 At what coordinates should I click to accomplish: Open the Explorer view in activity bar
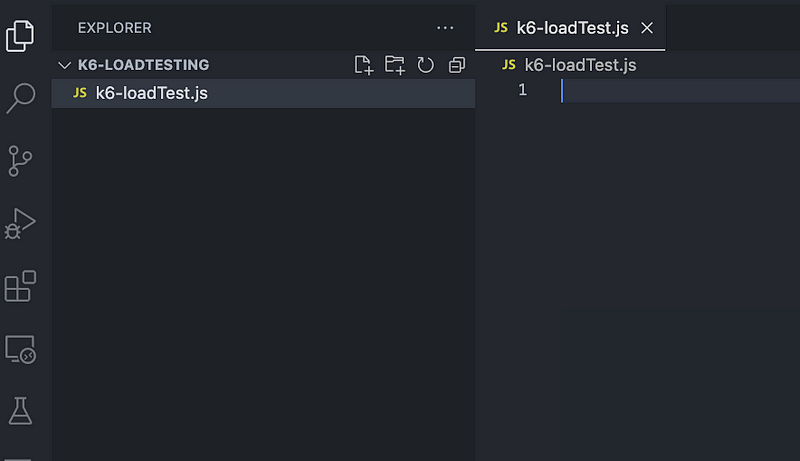(x=21, y=35)
